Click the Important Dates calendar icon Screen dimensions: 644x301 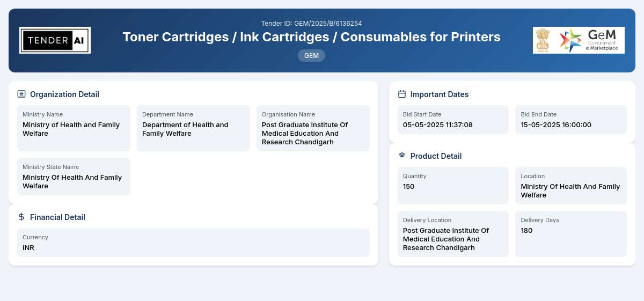[402, 94]
